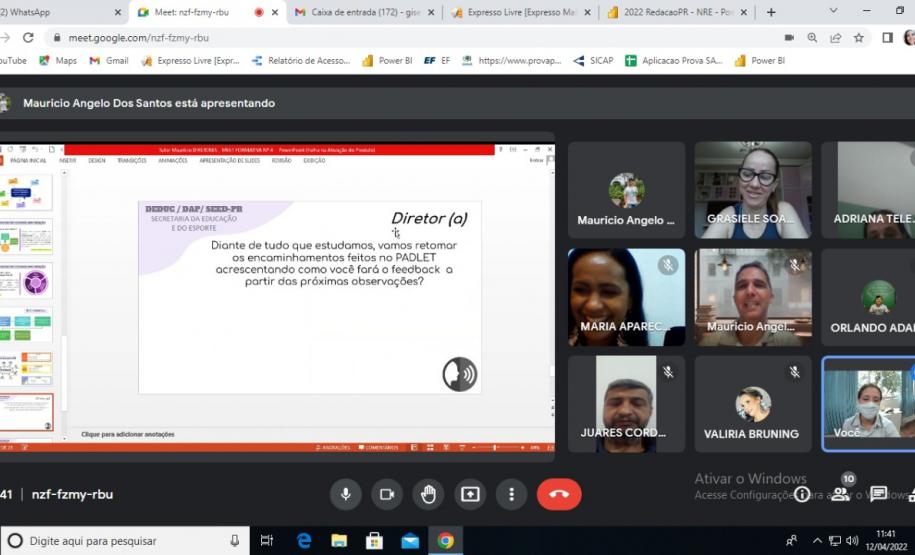Open the chat panel icon

pos(878,494)
